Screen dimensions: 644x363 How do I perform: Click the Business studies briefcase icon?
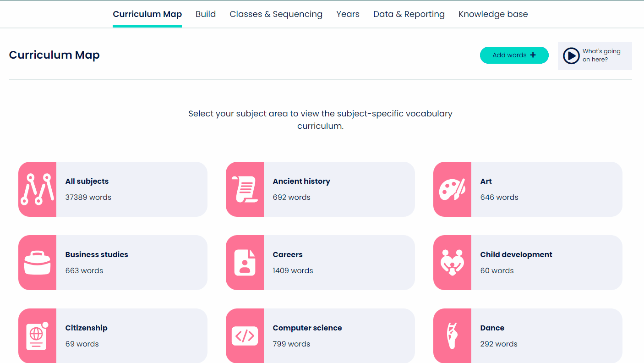pyautogui.click(x=37, y=263)
